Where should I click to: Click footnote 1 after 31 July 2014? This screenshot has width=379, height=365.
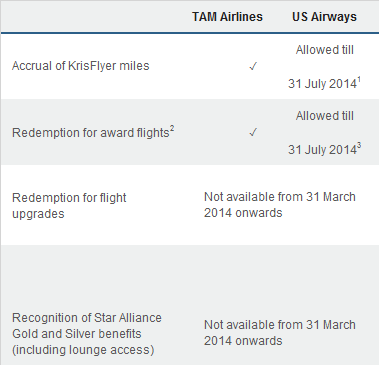pyautogui.click(x=359, y=80)
